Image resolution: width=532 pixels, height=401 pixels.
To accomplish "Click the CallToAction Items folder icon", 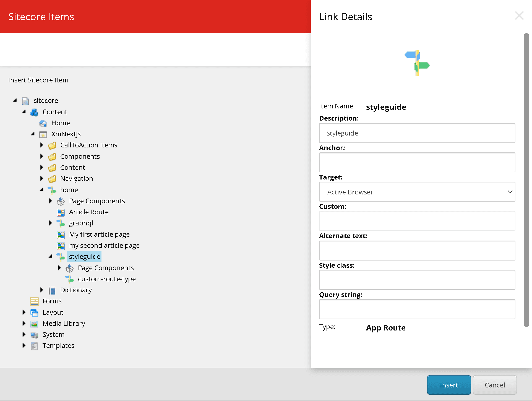I will 52,145.
